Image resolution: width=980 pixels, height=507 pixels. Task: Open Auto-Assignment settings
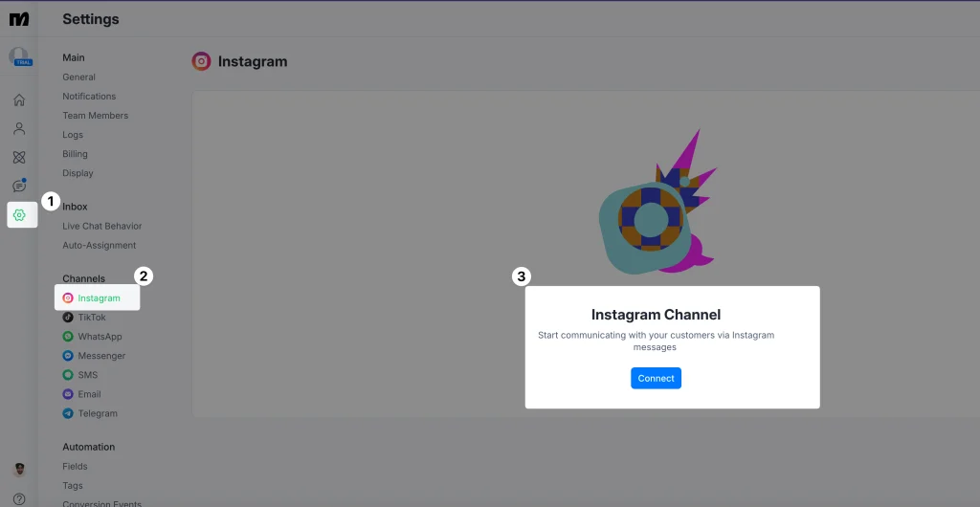pyautogui.click(x=99, y=246)
